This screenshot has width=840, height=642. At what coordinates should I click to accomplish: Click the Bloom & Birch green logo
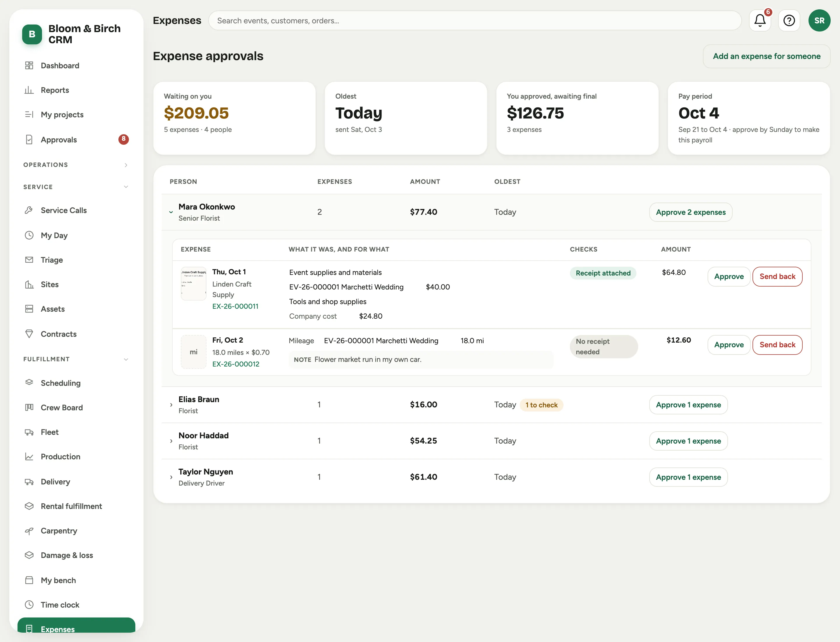point(32,34)
